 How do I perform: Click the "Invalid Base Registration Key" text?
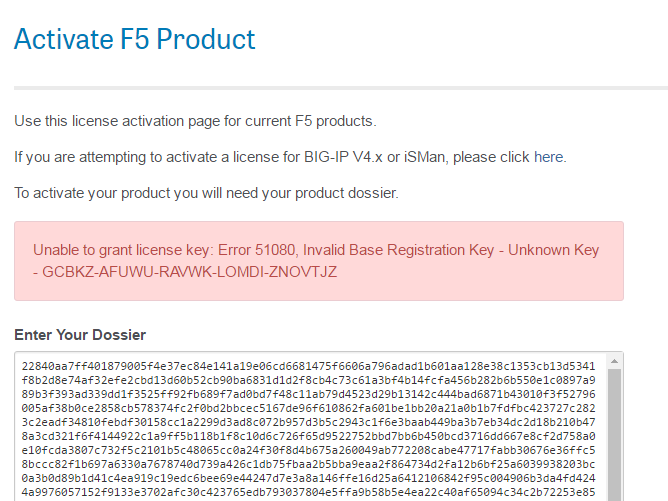click(x=418, y=250)
